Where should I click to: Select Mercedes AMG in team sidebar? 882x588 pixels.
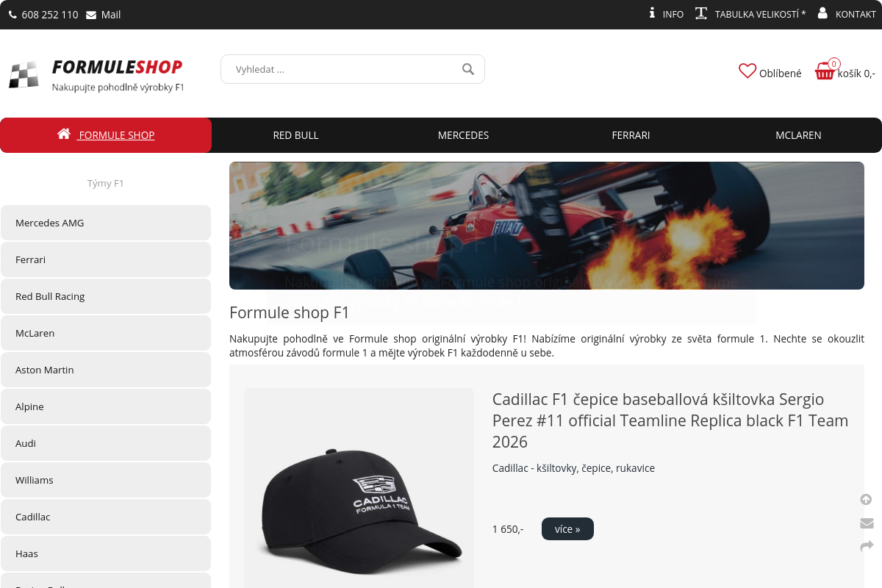point(106,223)
